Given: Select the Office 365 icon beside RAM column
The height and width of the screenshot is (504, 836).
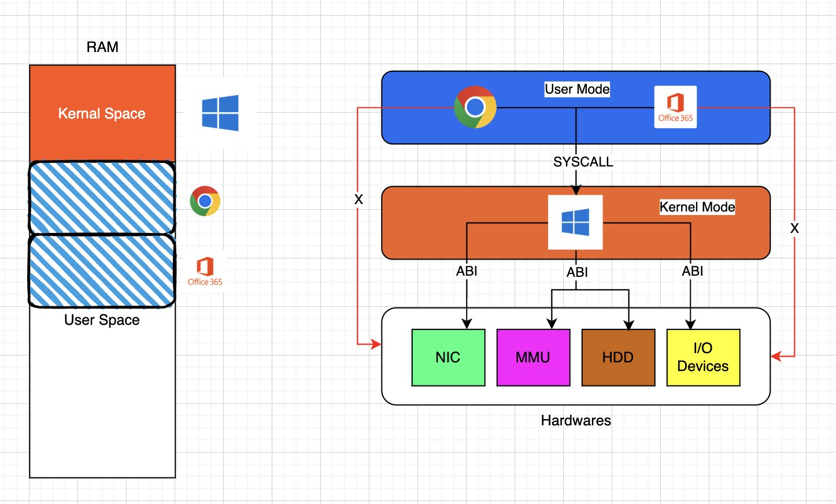Looking at the screenshot, I should click(205, 272).
